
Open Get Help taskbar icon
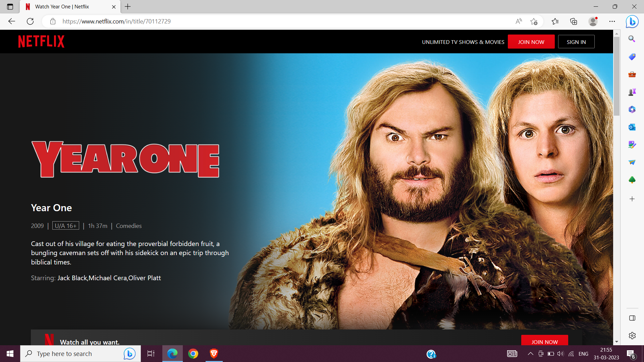431,354
